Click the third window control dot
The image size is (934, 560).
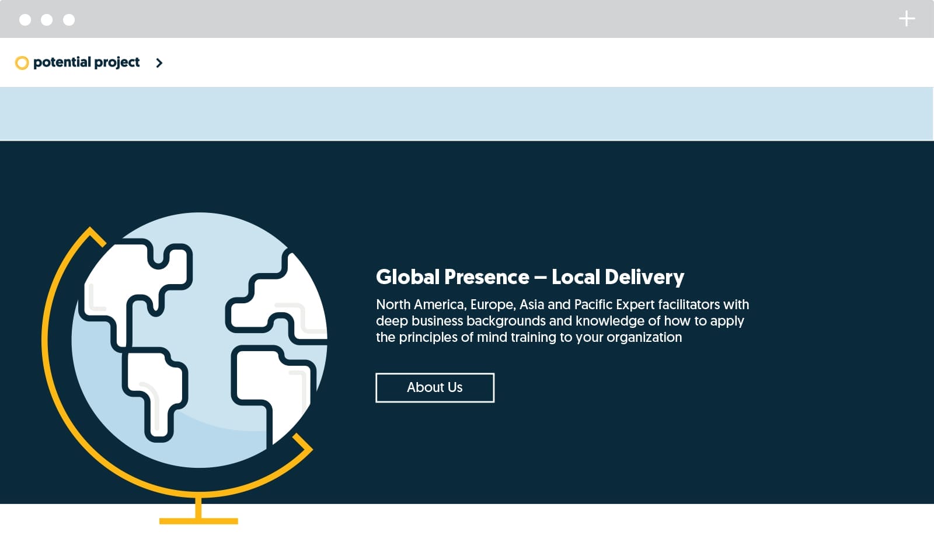pyautogui.click(x=69, y=20)
